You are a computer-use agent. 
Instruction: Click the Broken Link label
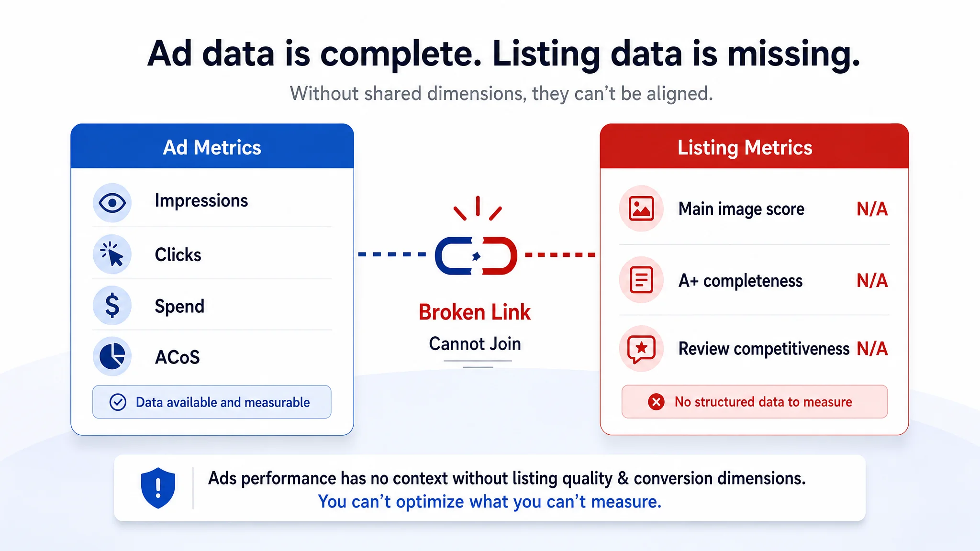pos(475,312)
